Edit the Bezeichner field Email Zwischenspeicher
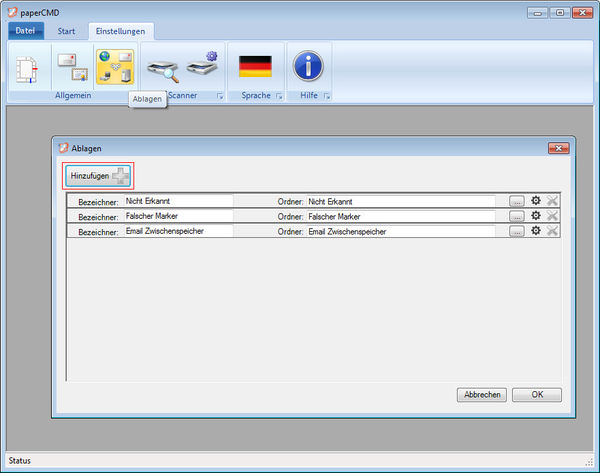This screenshot has width=600, height=473. coord(178,231)
